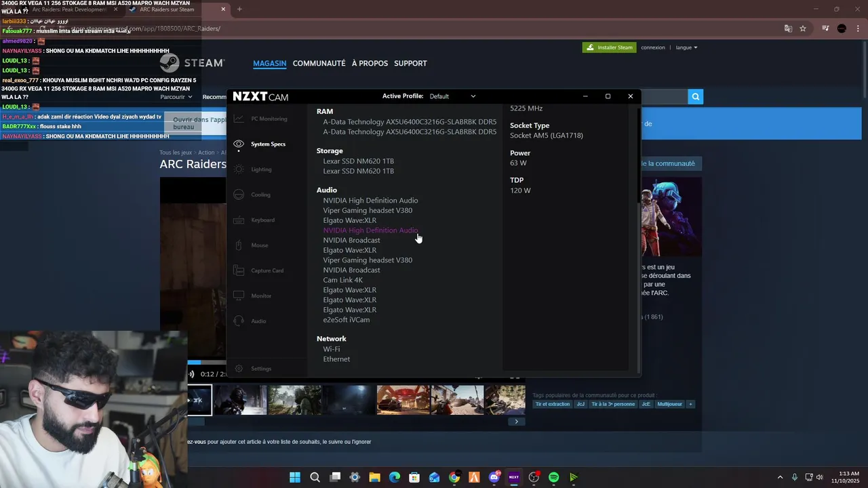This screenshot has width=868, height=488.
Task: Open File Explorer from the taskbar
Action: [x=374, y=477]
